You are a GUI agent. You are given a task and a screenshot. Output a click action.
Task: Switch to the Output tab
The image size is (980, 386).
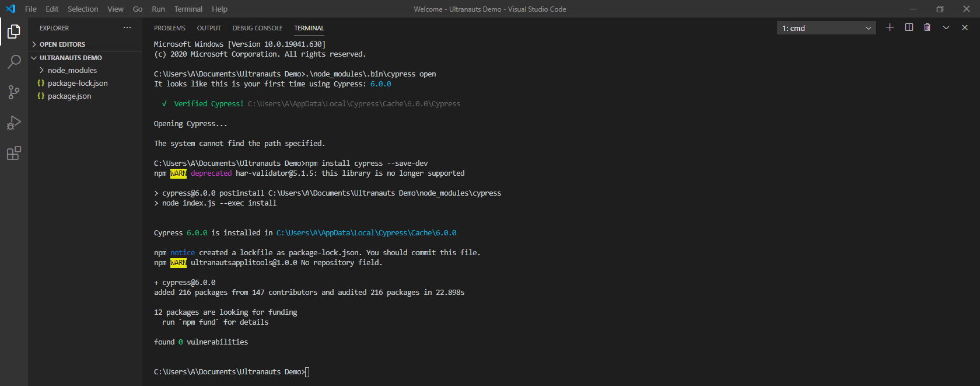[x=209, y=28]
